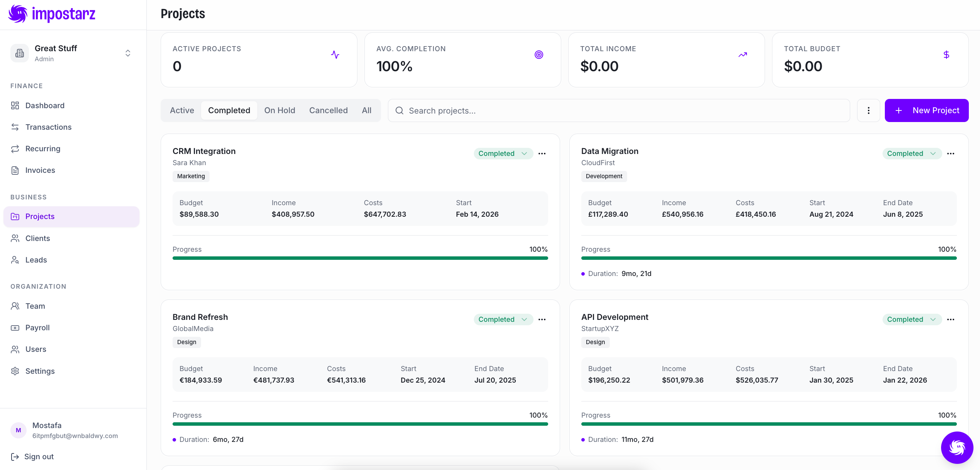This screenshot has height=470, width=980.
Task: Click the CRM Integration progress bar
Action: pos(360,258)
